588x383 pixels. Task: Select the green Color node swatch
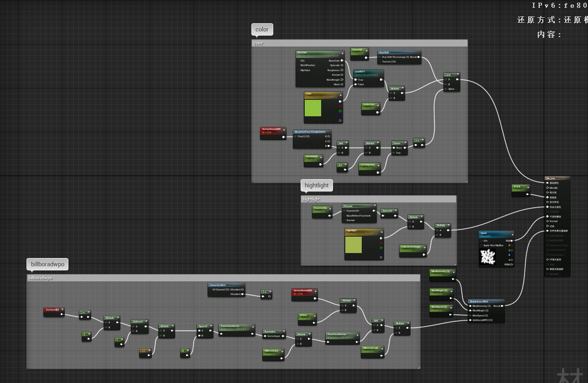click(x=313, y=109)
